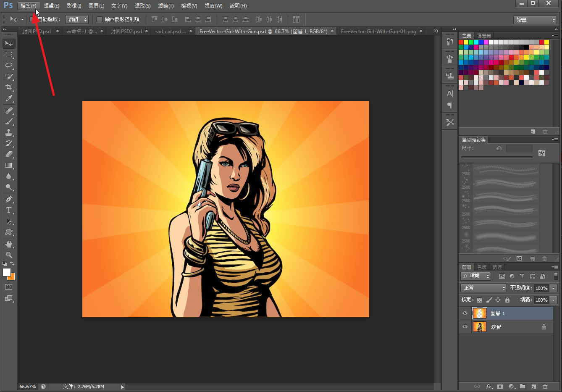Screen dimensions: 562x392
Task: Open the 檔案(F) menu
Action: (x=29, y=6)
